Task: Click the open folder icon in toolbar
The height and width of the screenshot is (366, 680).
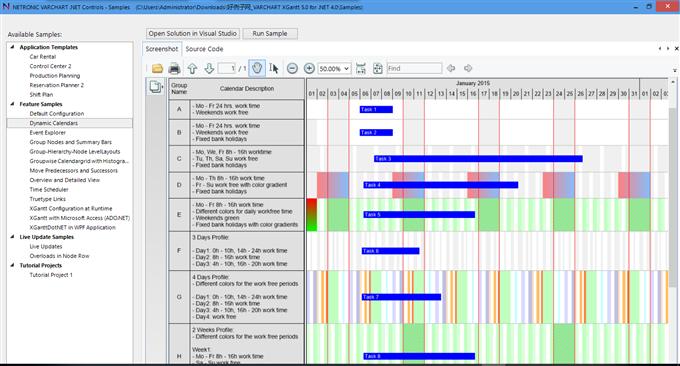Action: point(157,69)
